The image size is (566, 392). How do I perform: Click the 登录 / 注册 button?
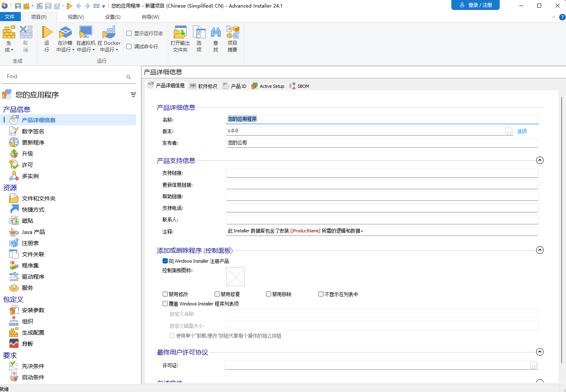(475, 5)
